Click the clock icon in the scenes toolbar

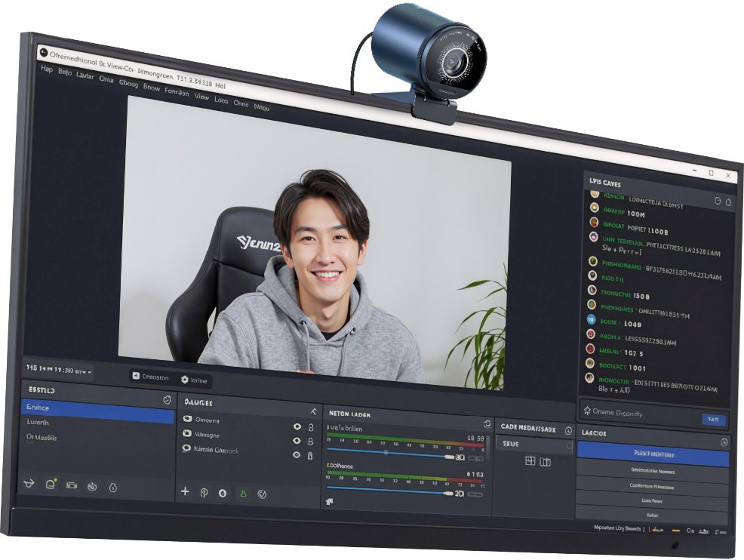coord(113,487)
